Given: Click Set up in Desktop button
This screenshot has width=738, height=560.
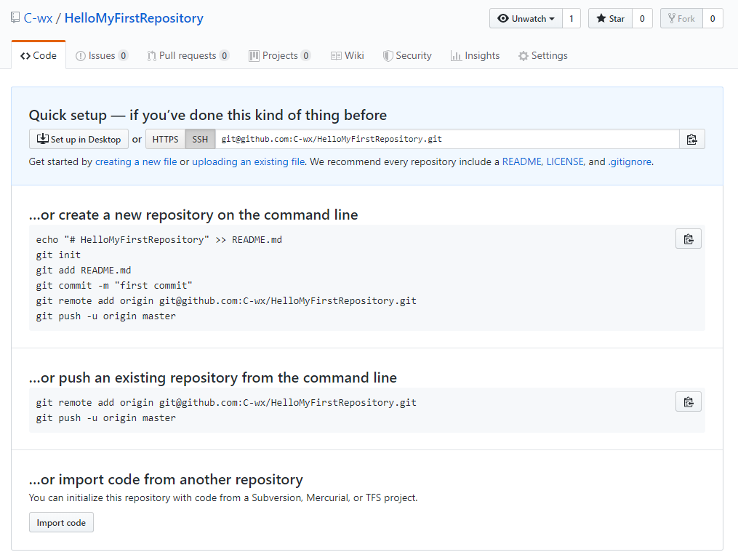Looking at the screenshot, I should (x=79, y=140).
